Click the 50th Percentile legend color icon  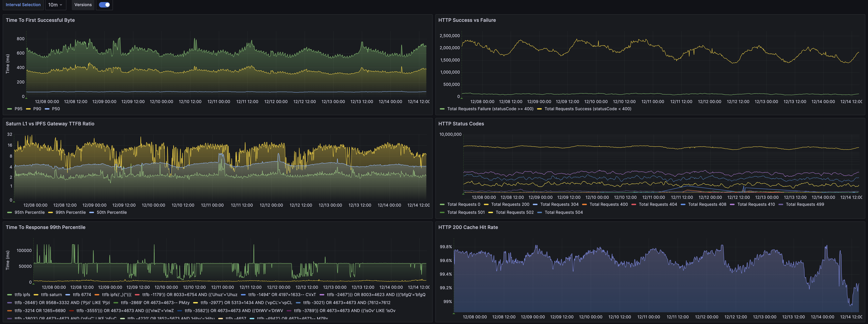92,213
